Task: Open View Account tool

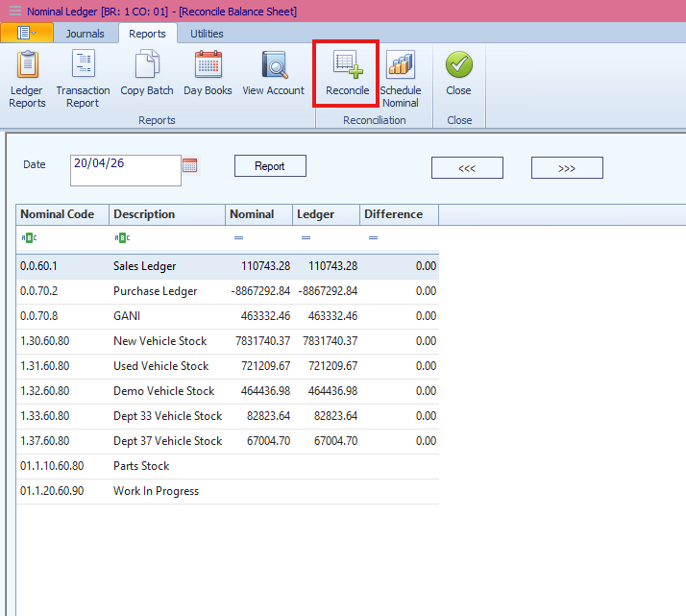Action: pyautogui.click(x=274, y=73)
